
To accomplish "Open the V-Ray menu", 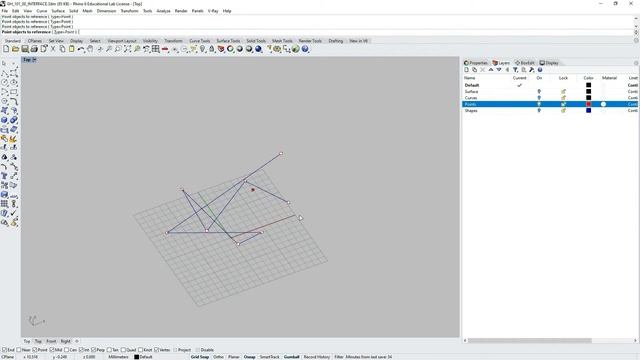I will point(213,11).
